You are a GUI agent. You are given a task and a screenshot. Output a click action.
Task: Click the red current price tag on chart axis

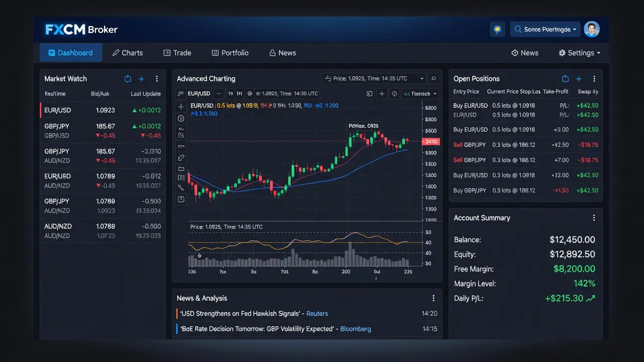432,142
